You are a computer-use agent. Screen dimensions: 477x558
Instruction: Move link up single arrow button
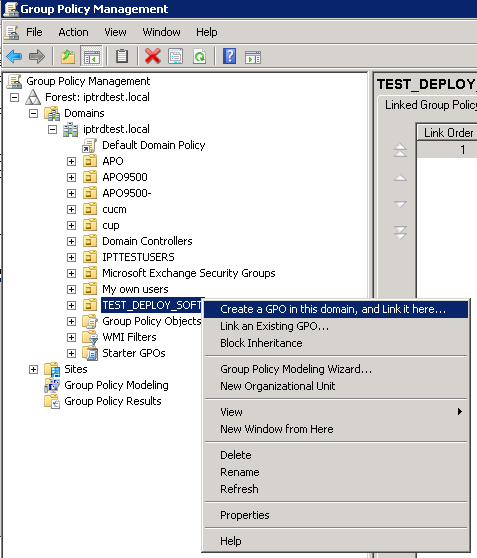pyautogui.click(x=400, y=178)
